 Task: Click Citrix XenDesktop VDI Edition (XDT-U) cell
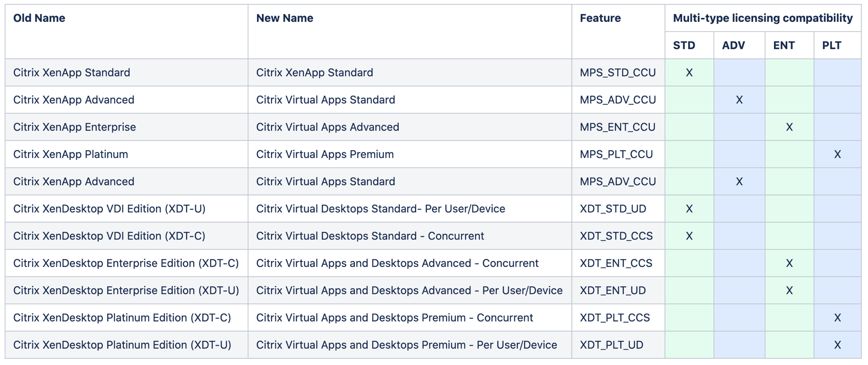tap(126, 209)
